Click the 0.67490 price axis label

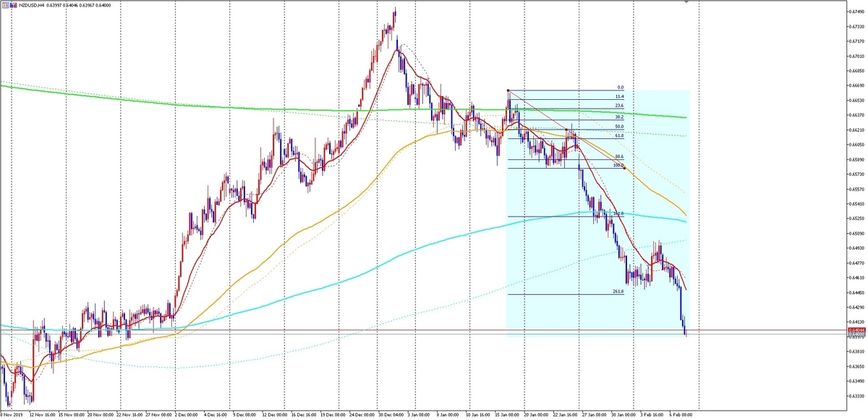click(856, 11)
